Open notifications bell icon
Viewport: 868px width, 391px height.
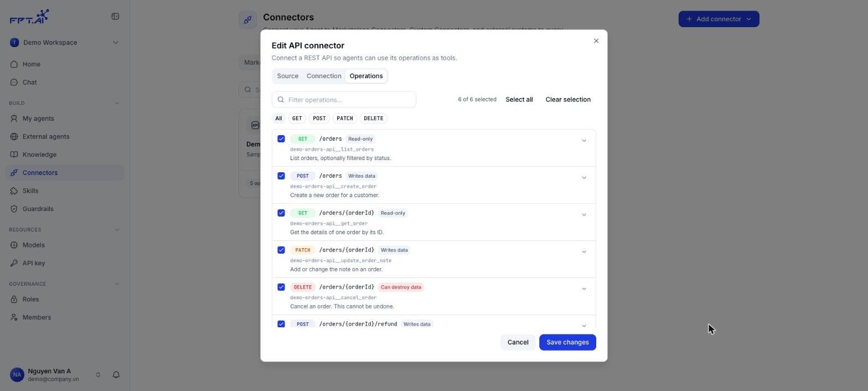[x=116, y=375]
